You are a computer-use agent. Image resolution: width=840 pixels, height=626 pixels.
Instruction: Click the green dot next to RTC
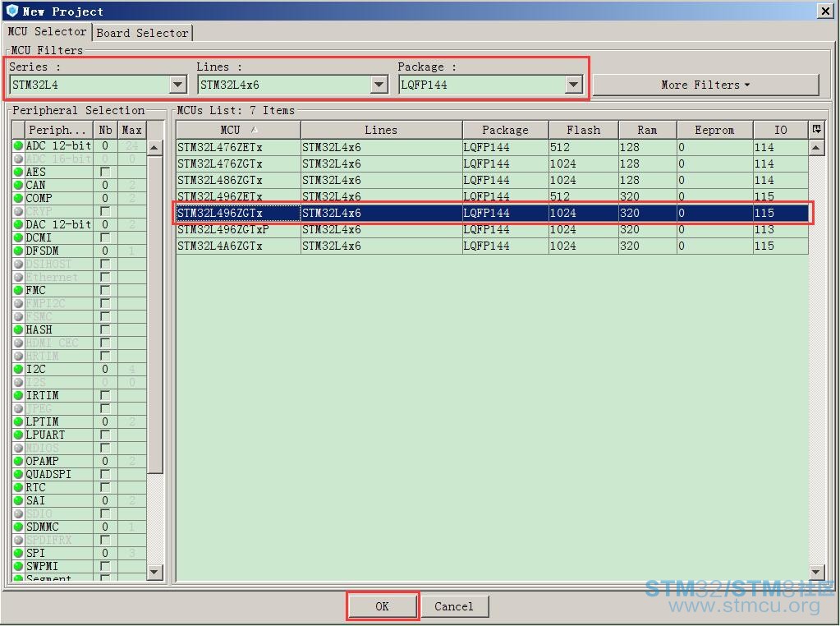(x=18, y=487)
